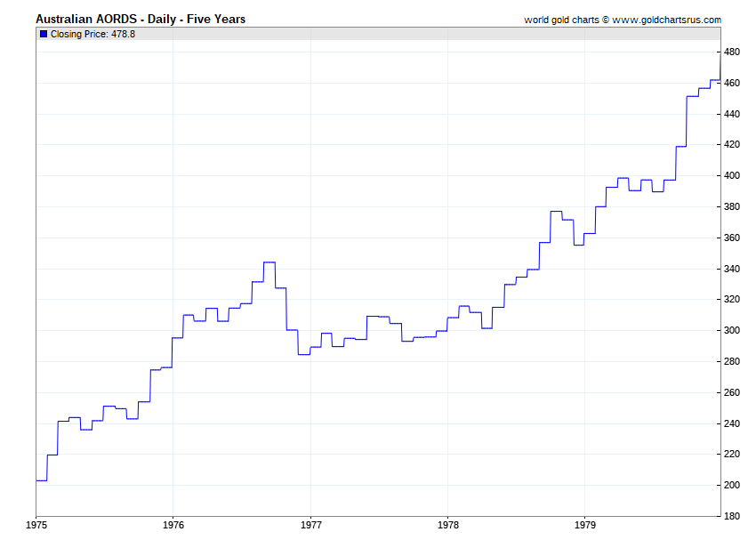The image size is (756, 548).
Task: Click the 180 value on the y-axis
Action: (732, 517)
